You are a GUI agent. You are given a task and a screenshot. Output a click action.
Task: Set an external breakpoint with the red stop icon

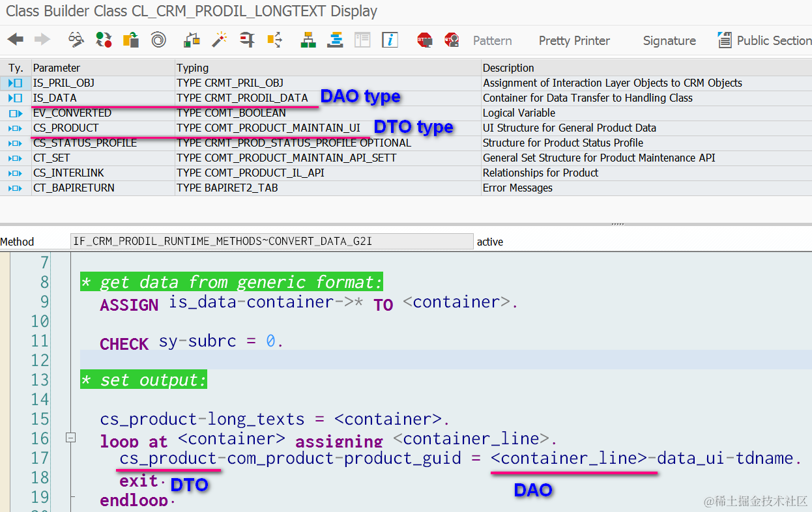coord(425,40)
